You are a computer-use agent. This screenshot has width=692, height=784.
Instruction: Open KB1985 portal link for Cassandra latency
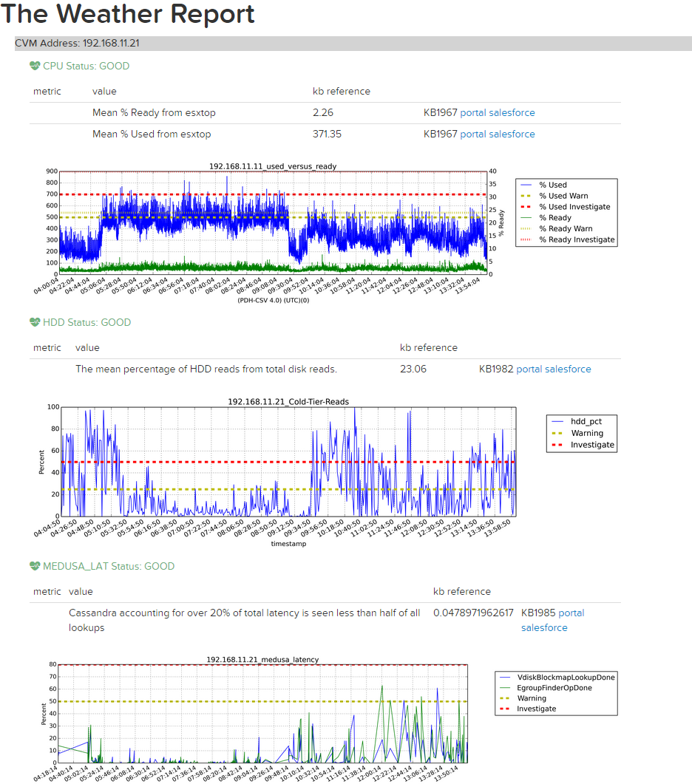pyautogui.click(x=571, y=613)
